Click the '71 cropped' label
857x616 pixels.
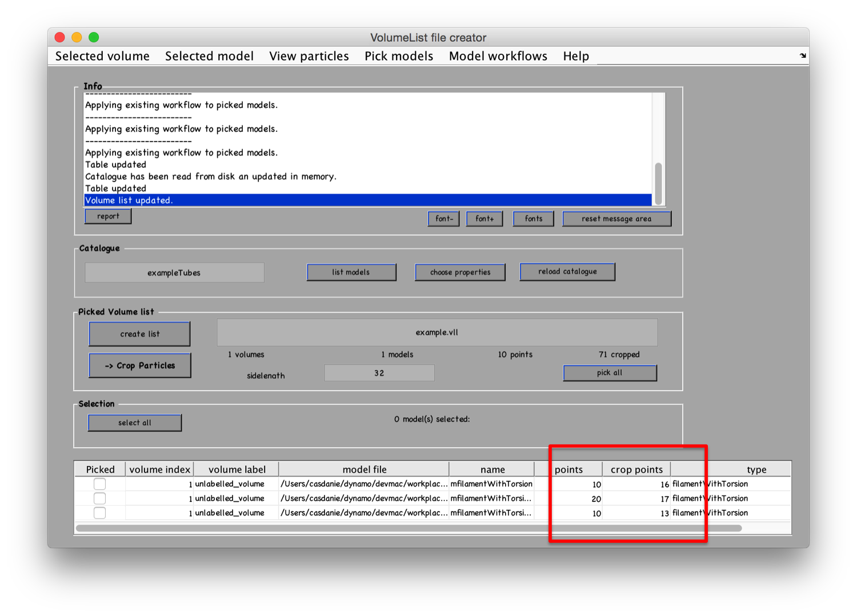click(619, 355)
